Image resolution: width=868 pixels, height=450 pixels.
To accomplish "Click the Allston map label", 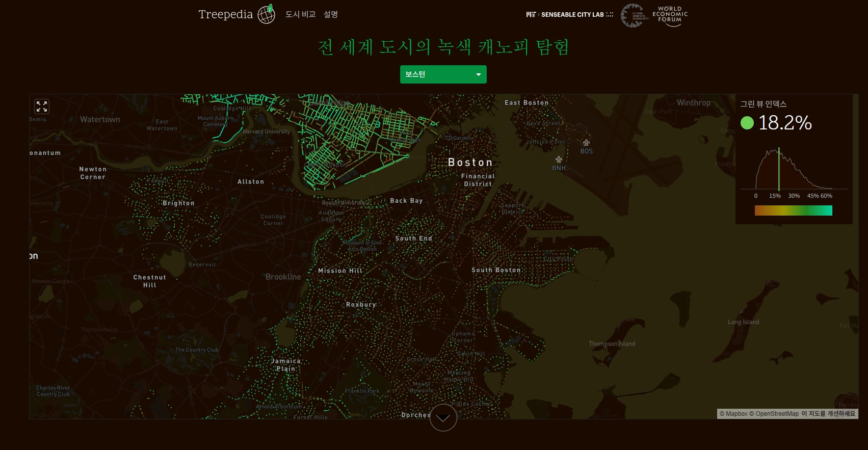I will [251, 181].
